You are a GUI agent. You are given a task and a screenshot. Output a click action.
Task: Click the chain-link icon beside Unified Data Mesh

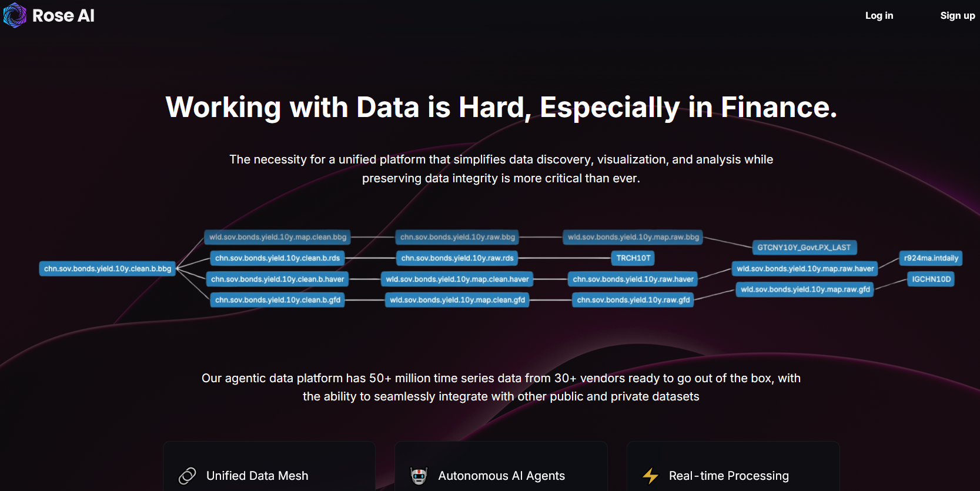click(x=187, y=476)
